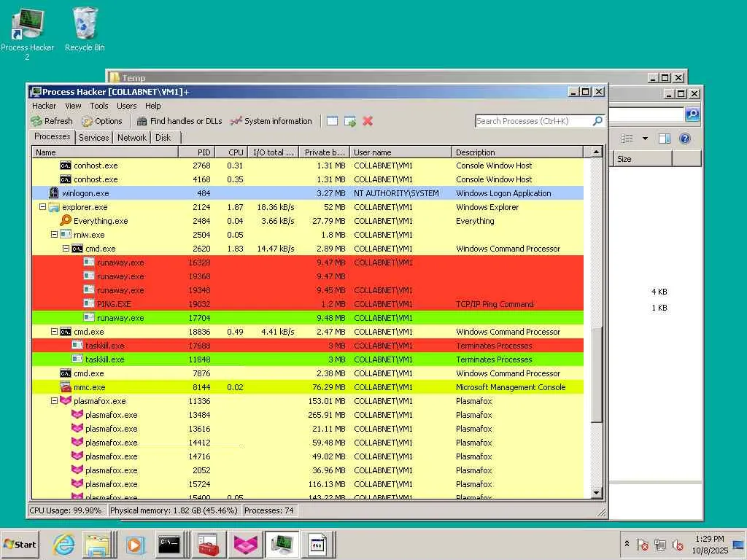Click the Find window toolbar icon

tap(332, 121)
